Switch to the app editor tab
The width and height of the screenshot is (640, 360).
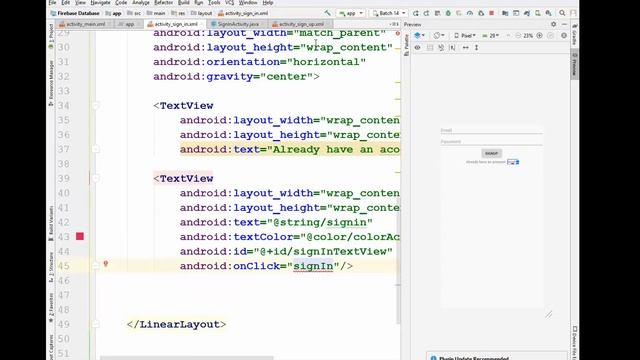click(x=129, y=24)
